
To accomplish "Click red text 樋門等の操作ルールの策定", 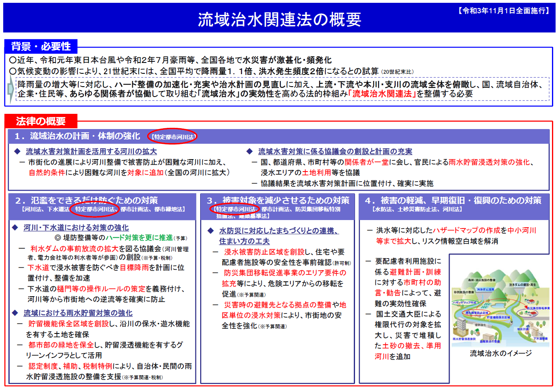I will pyautogui.click(x=101, y=289).
